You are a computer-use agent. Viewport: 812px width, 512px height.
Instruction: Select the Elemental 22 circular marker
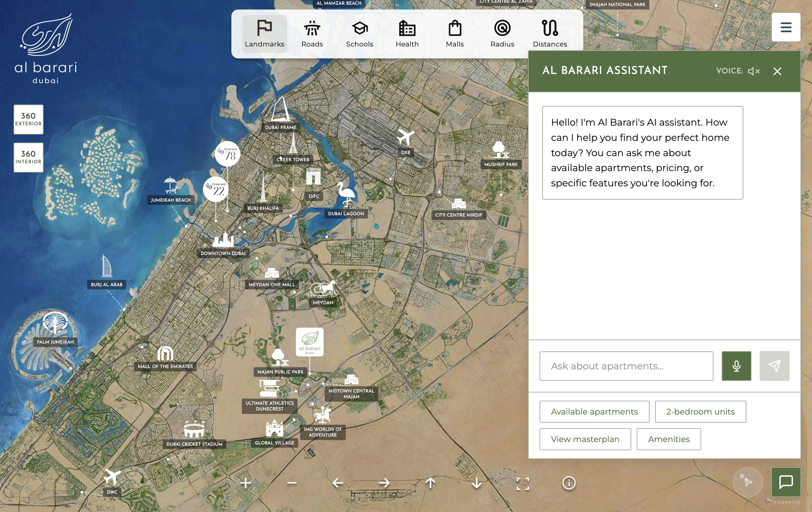click(216, 189)
